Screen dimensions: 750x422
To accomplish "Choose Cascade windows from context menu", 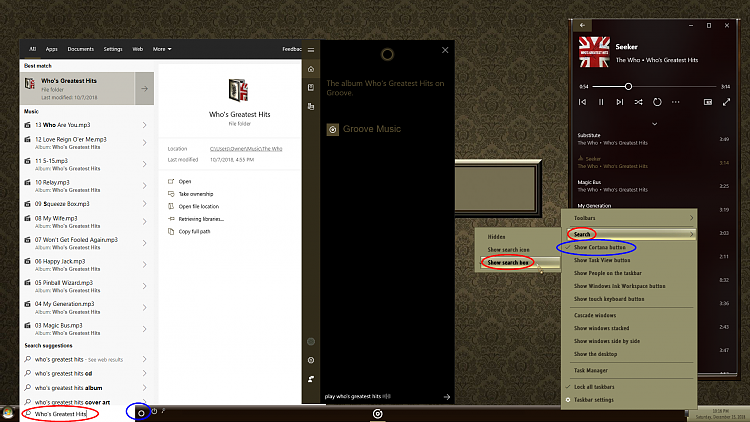I will pos(595,315).
